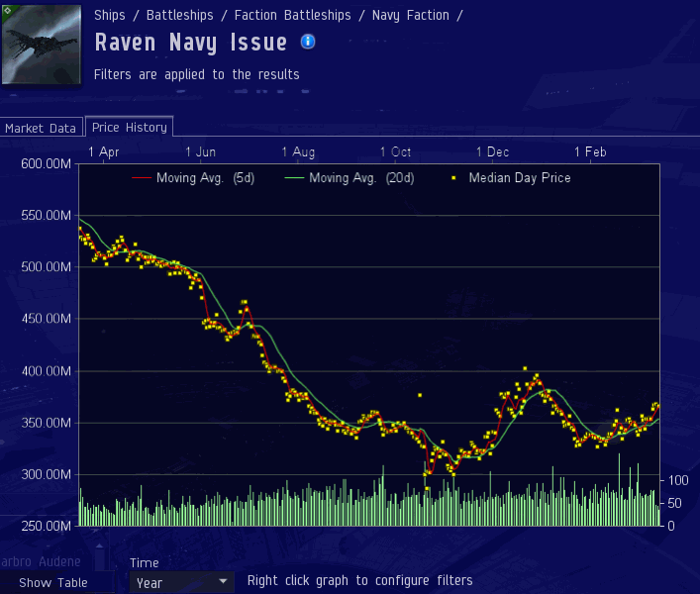
Task: Click the 500.00M price axis label
Action: [x=46, y=267]
